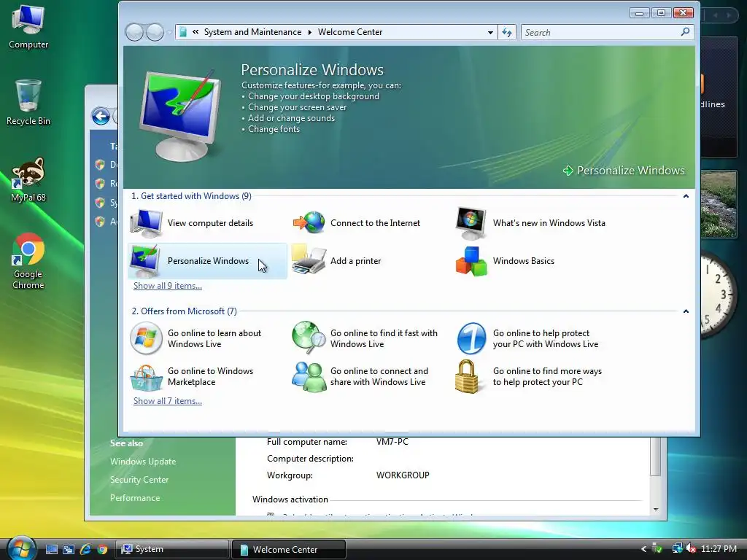This screenshot has width=747, height=560.
Task: Click System and Maintenance breadcrumb
Action: tap(252, 32)
